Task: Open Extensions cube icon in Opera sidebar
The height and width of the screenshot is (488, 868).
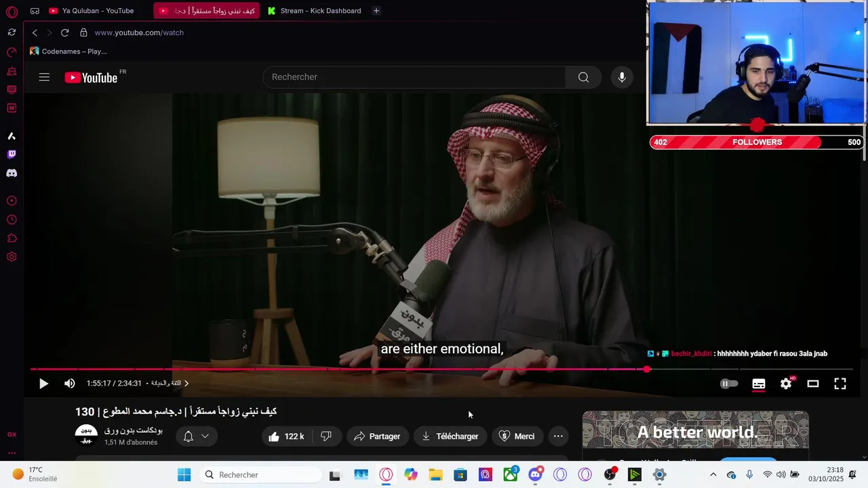Action: pos(12,239)
